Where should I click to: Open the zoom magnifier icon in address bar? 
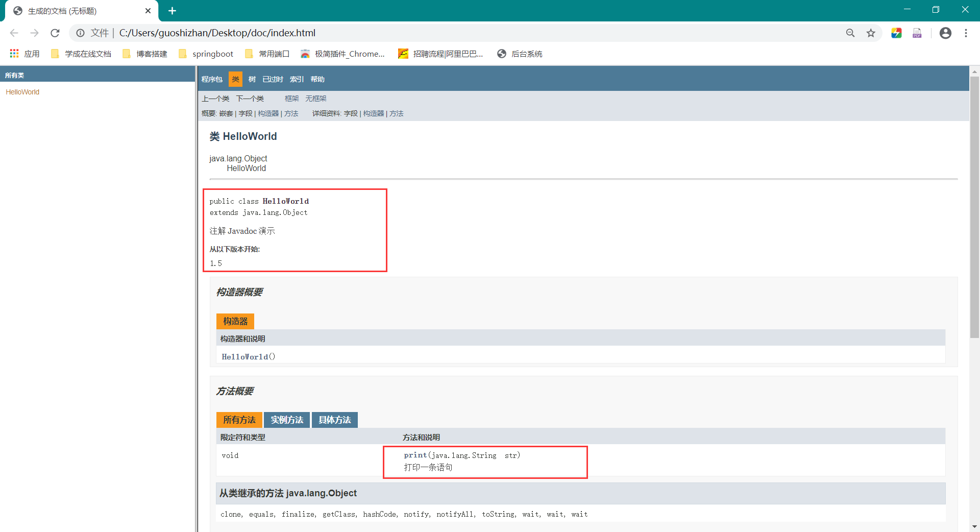click(850, 33)
